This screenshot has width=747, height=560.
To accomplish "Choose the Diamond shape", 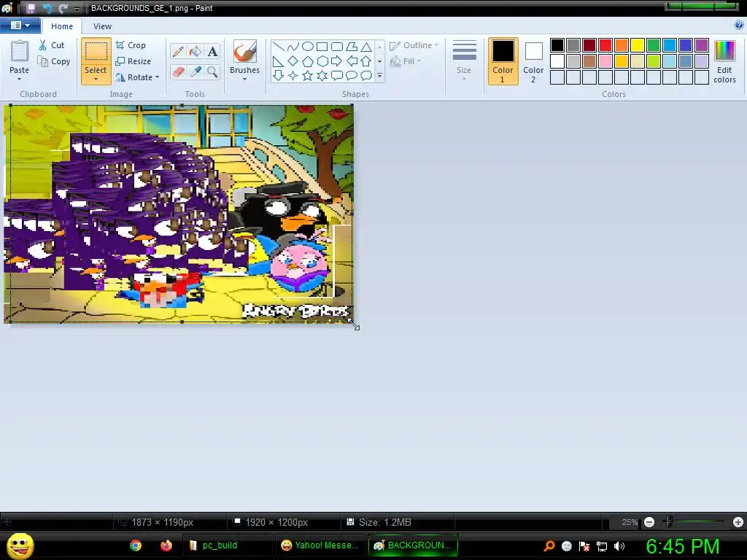I will pos(293,61).
